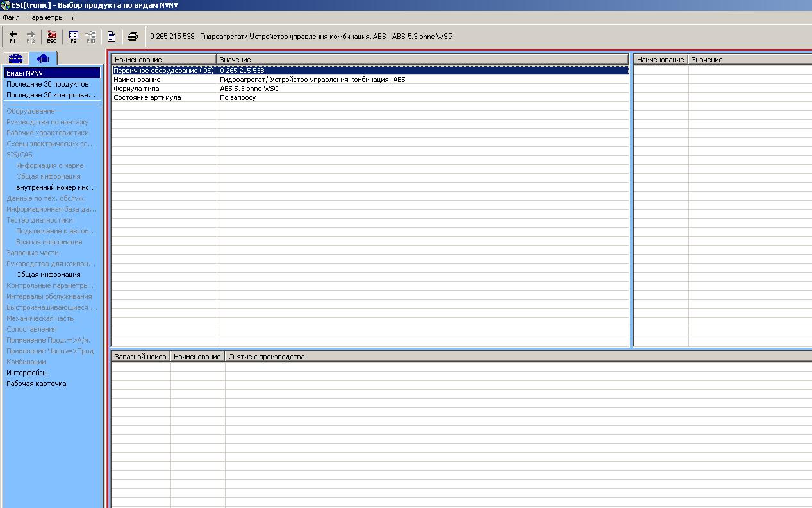Select the Первичное оборудование (OE) row
This screenshot has height=508, width=812.
click(163, 71)
